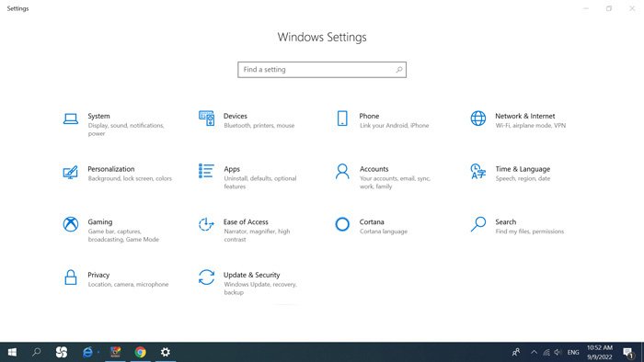This screenshot has width=644, height=362.
Task: Select the Privacy padlock icon
Action: pos(71,277)
